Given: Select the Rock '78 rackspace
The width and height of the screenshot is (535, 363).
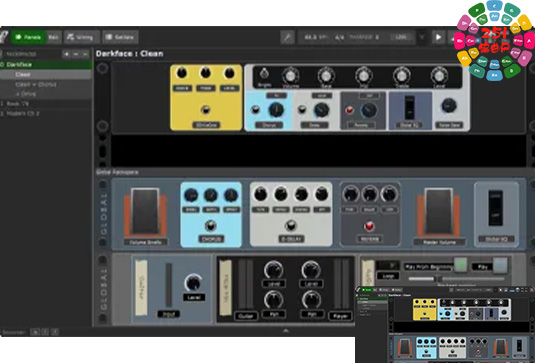Looking at the screenshot, I should (46, 103).
